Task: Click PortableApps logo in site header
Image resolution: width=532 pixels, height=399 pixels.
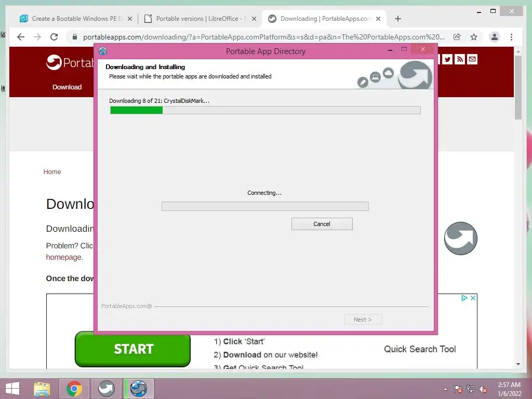Action: pyautogui.click(x=70, y=62)
